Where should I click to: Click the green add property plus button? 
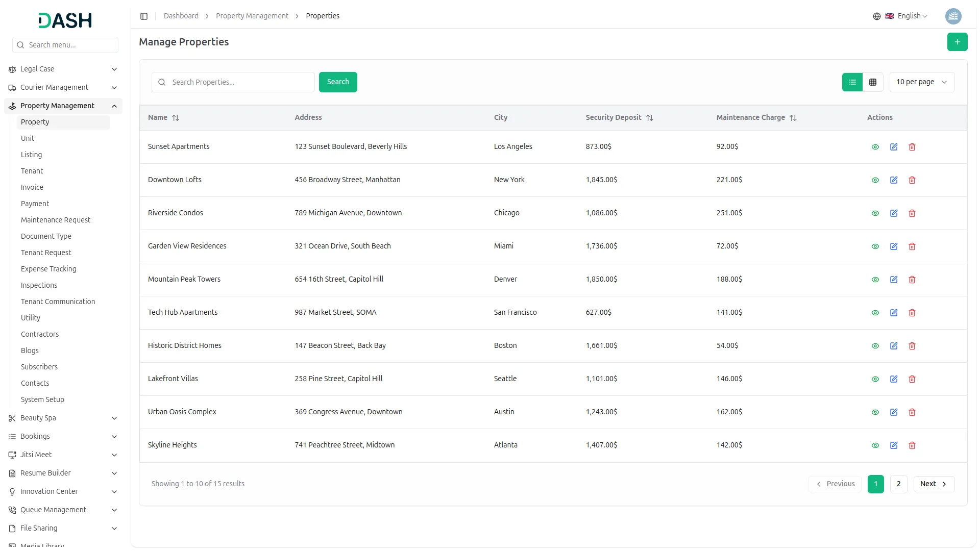[x=957, y=42]
